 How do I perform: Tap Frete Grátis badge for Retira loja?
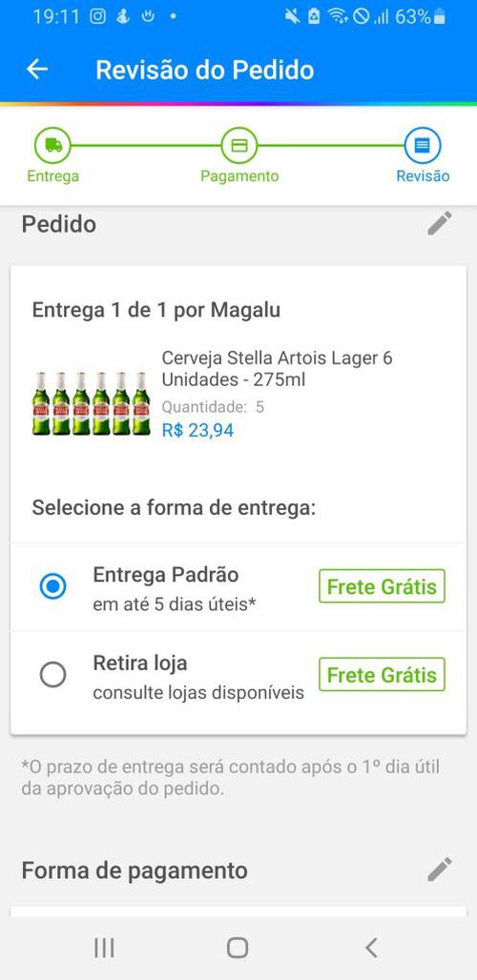tap(382, 674)
